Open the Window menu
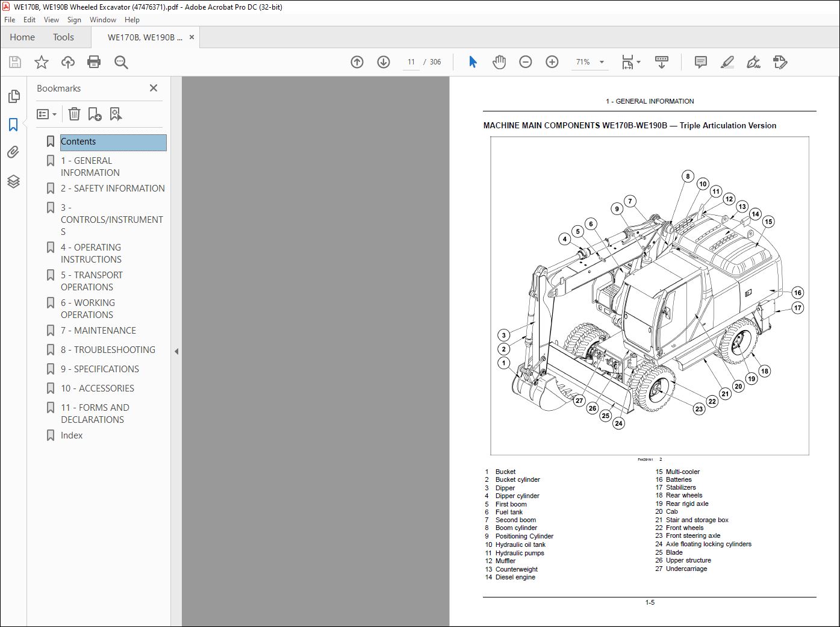The width and height of the screenshot is (840, 627). [103, 20]
